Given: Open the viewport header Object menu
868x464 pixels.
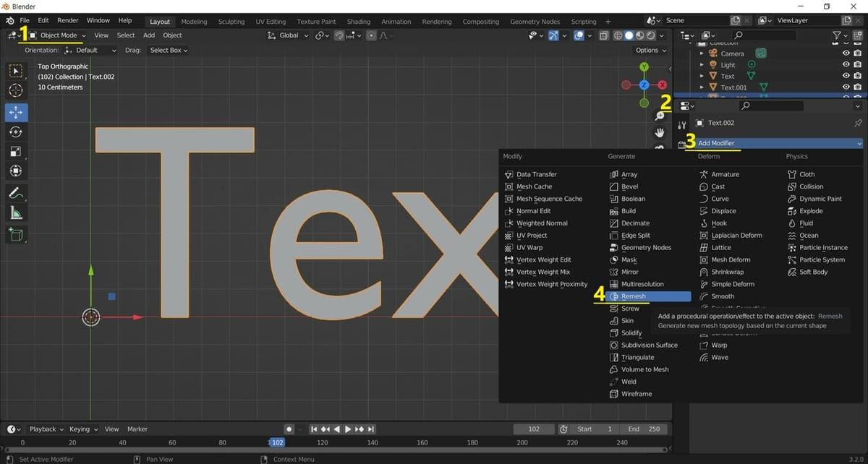Looking at the screenshot, I should (x=172, y=35).
